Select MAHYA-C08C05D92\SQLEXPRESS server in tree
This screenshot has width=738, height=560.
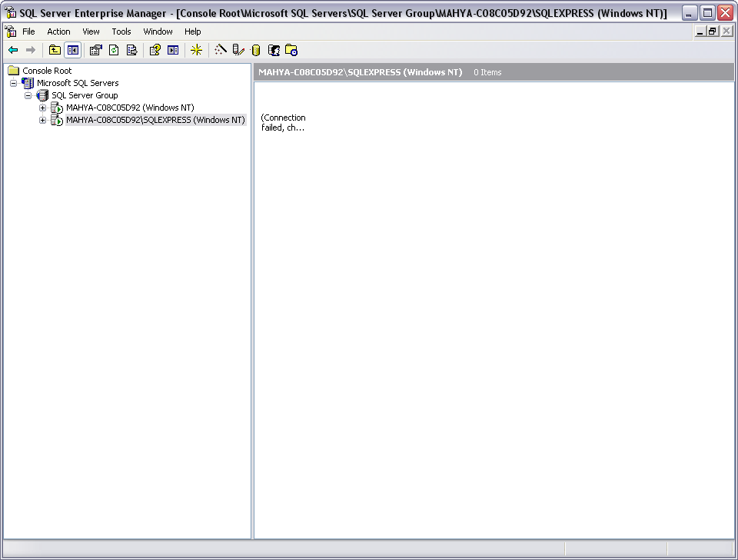click(x=155, y=120)
